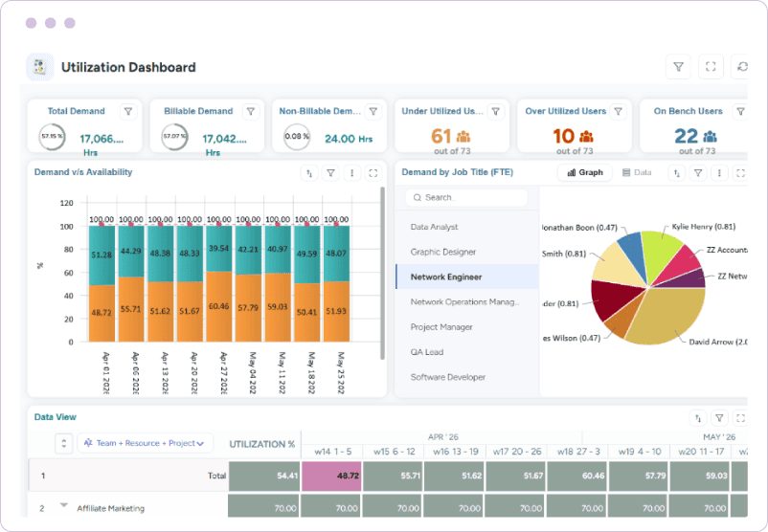Click the w18 27 - 3 week header
Screen dimensions: 768x532
pos(578,452)
